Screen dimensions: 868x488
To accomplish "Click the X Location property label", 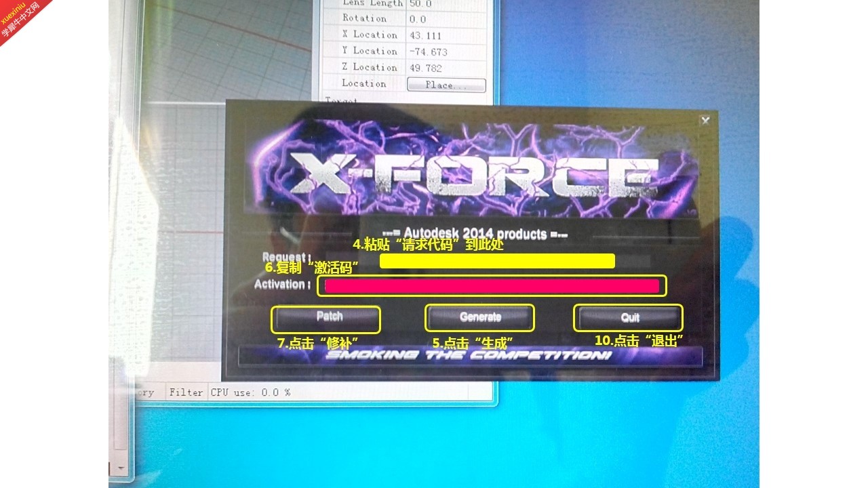I will pos(370,35).
